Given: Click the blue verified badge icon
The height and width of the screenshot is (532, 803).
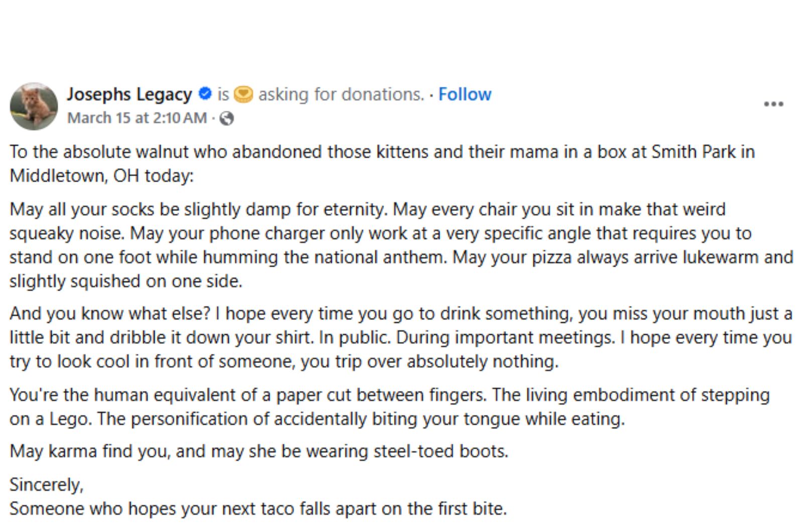Looking at the screenshot, I should [205, 94].
